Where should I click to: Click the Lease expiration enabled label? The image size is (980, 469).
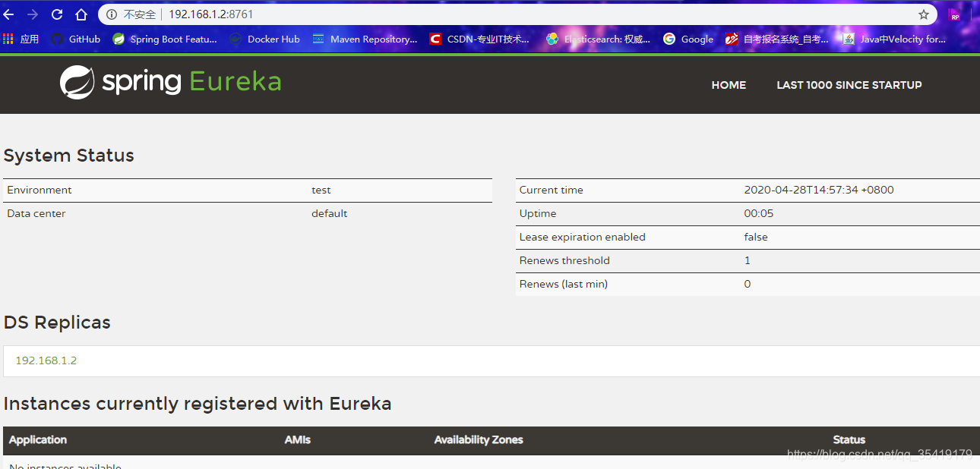pyautogui.click(x=582, y=237)
